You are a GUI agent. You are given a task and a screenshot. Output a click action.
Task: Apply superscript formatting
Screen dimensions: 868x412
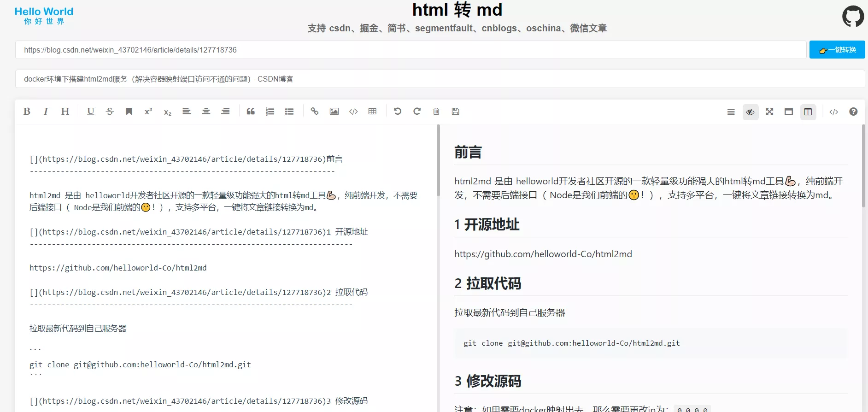click(x=148, y=112)
